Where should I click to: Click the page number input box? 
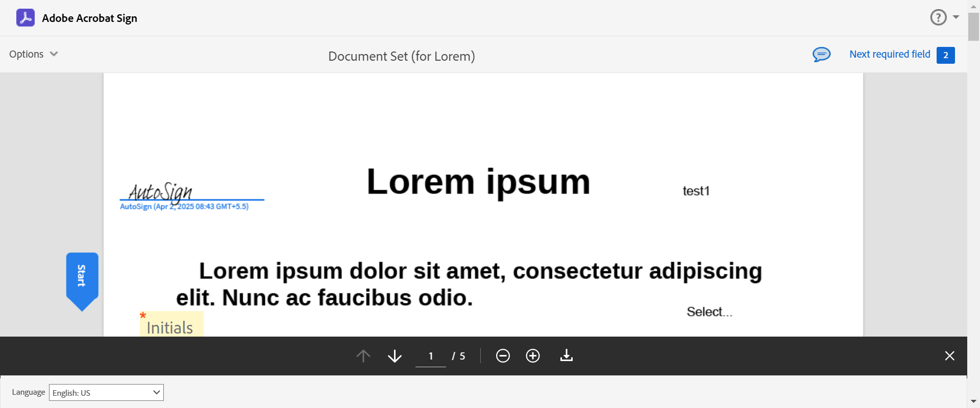(431, 356)
